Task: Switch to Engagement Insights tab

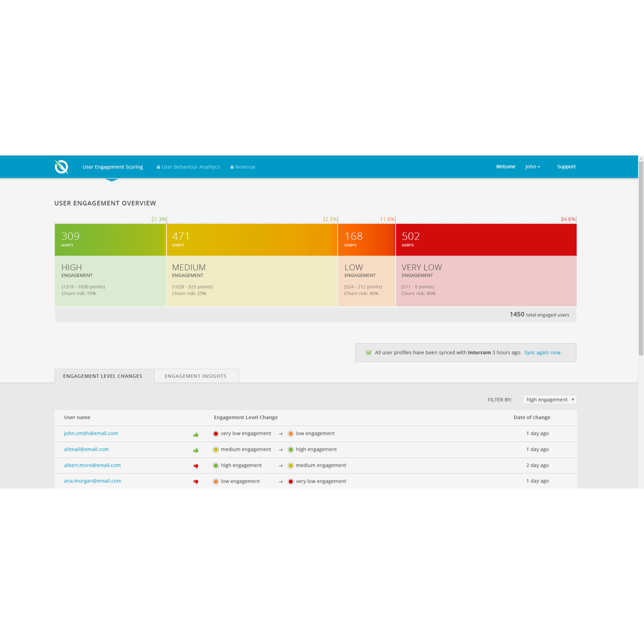Action: click(x=195, y=376)
